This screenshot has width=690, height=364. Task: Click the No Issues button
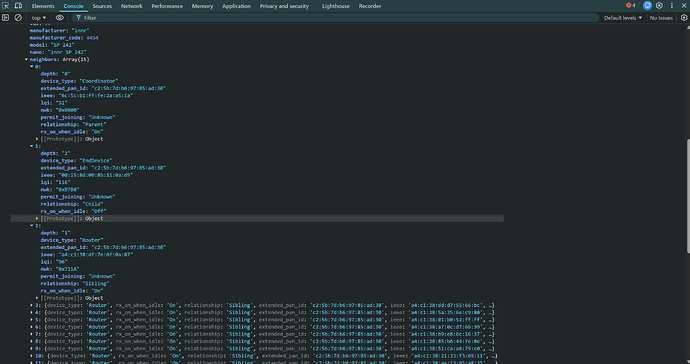tap(661, 18)
